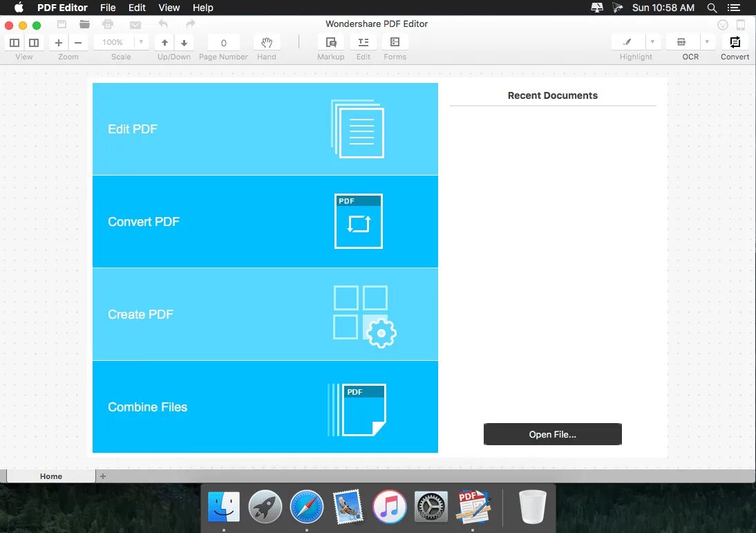Image resolution: width=756 pixels, height=533 pixels.
Task: Click the Page Number input field
Action: [x=224, y=43]
